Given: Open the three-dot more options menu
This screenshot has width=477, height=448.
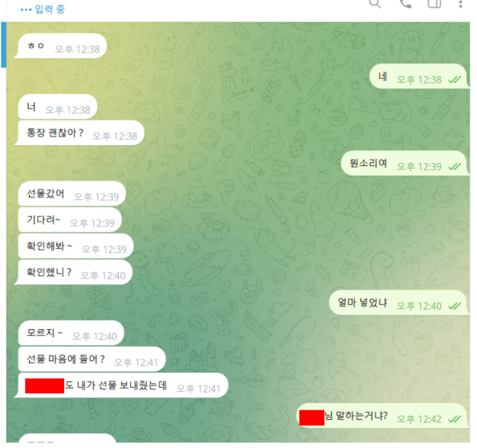Looking at the screenshot, I should pyautogui.click(x=461, y=4).
